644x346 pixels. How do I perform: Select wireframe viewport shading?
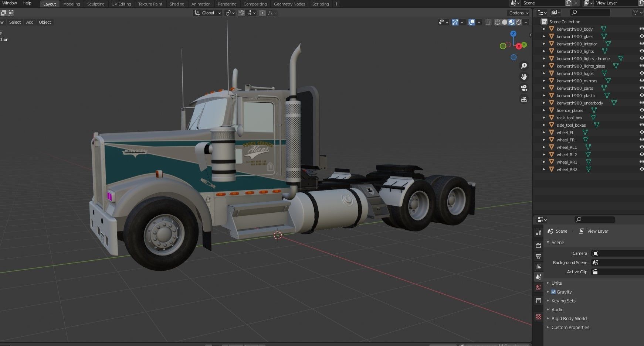[x=498, y=23]
